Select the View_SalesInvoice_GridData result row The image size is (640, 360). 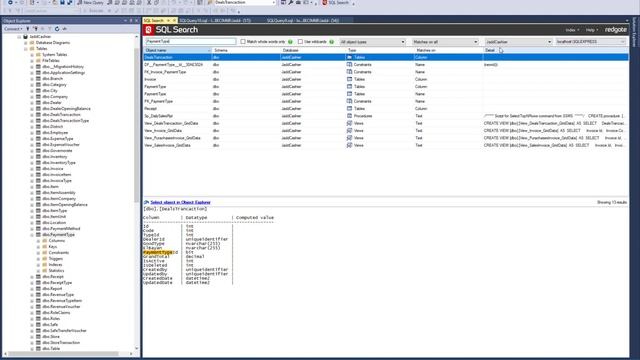click(386, 145)
